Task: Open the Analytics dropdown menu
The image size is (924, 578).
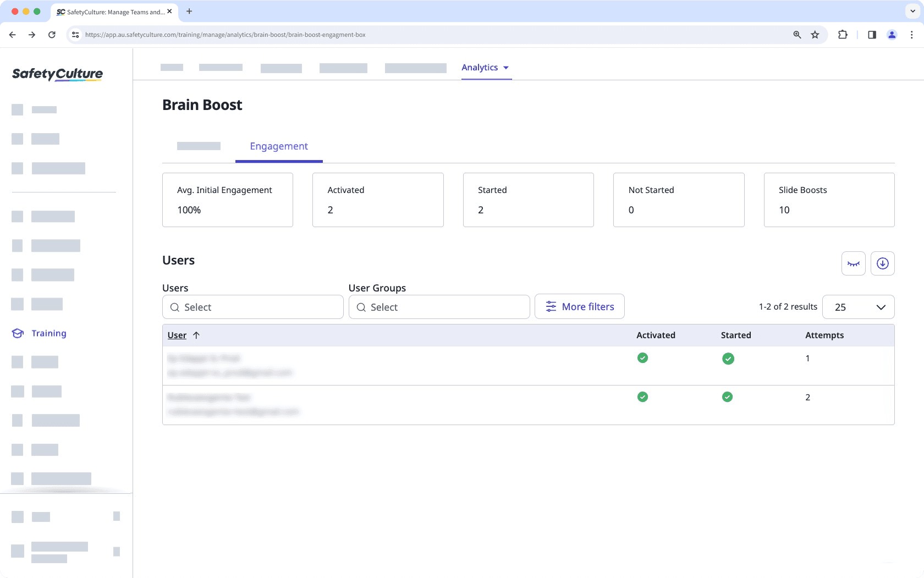Action: [486, 67]
